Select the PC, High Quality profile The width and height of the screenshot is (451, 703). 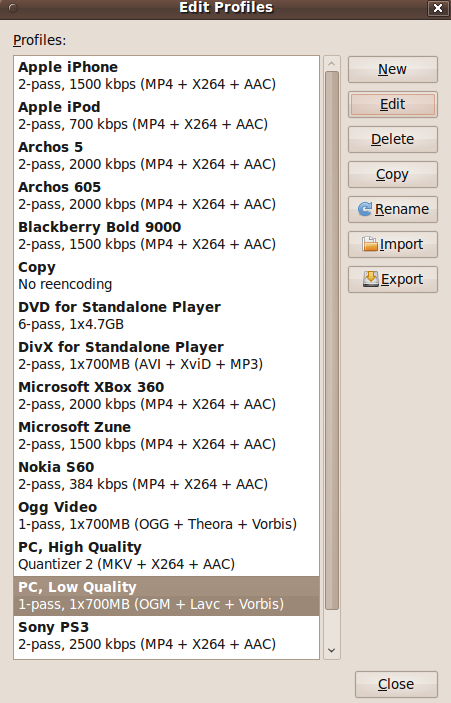coord(166,555)
